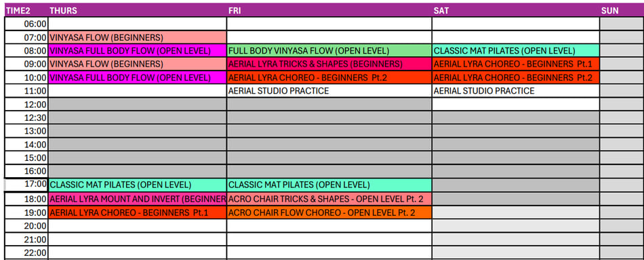Select Thursday 17:00 Classic Mat Pilates cell
The image size is (644, 260).
(137, 185)
